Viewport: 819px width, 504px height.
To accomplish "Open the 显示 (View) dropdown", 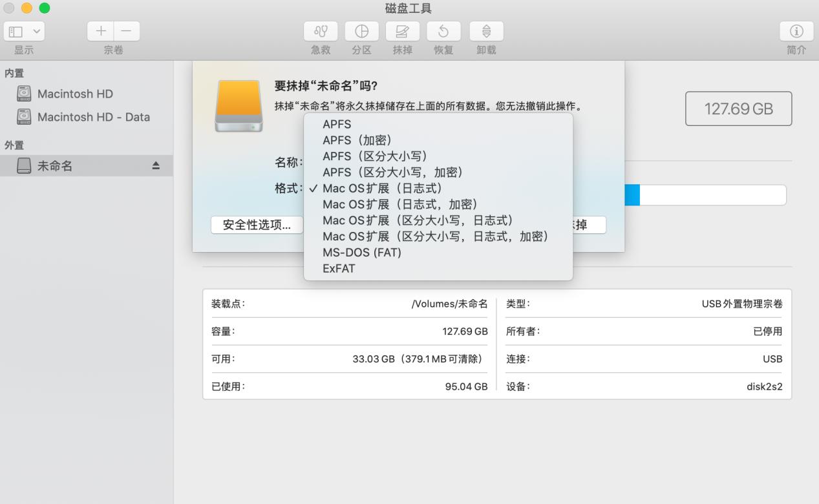I will click(x=23, y=30).
